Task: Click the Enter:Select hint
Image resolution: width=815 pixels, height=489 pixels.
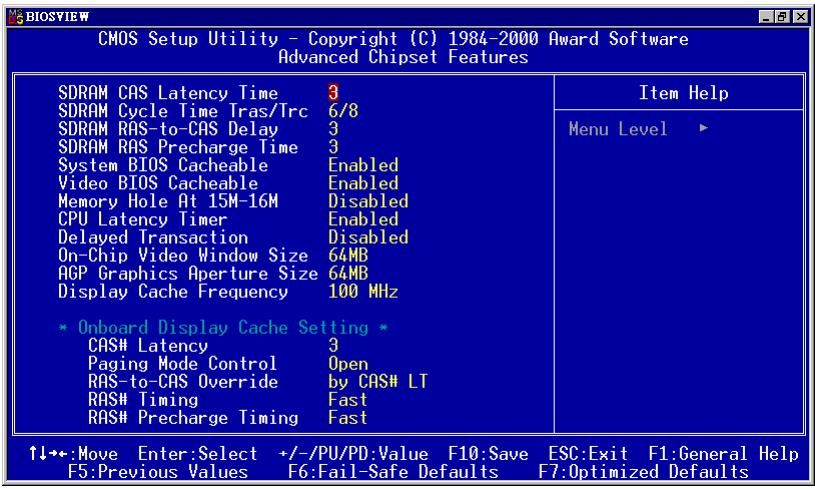Action: click(x=198, y=454)
